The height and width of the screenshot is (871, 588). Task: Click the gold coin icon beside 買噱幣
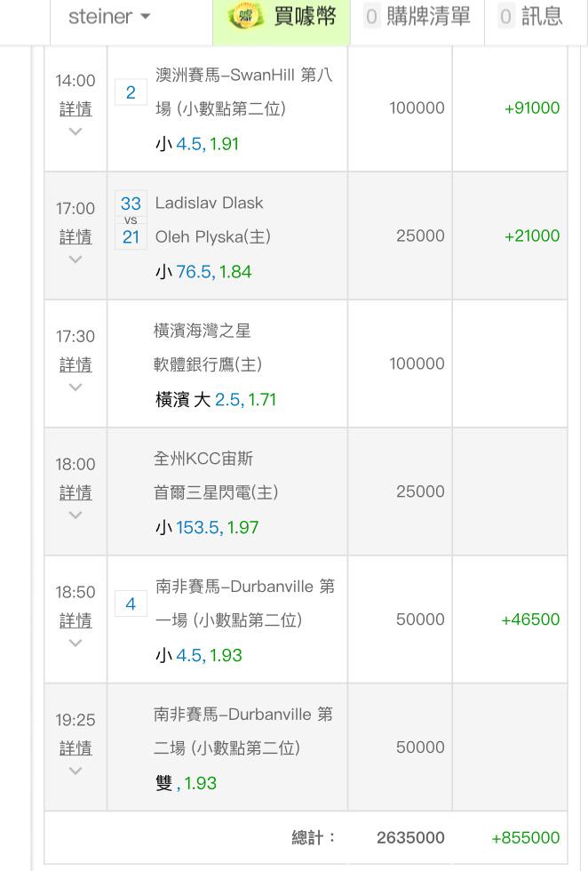click(x=243, y=17)
